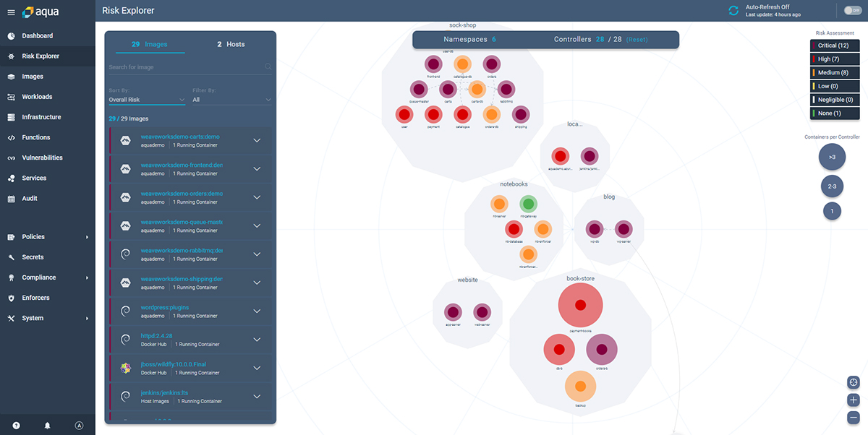
Task: Expand the weaveworksdemo-queue-master image row
Action: 257,226
